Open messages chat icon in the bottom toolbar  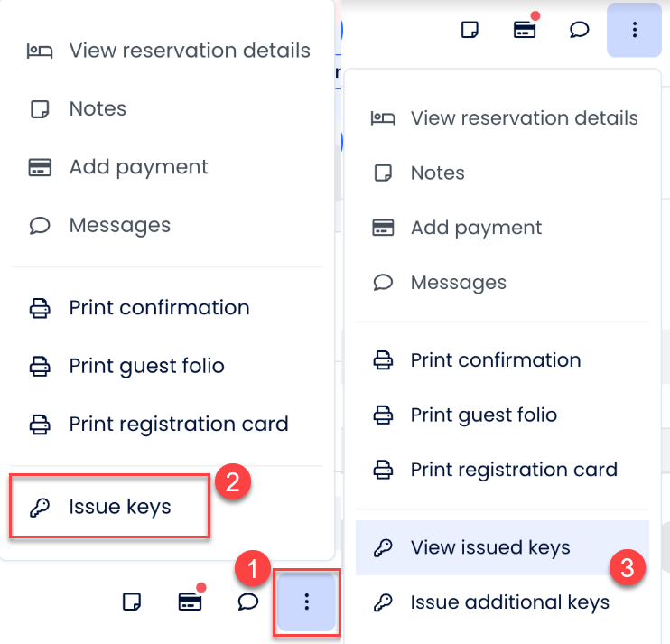(248, 602)
